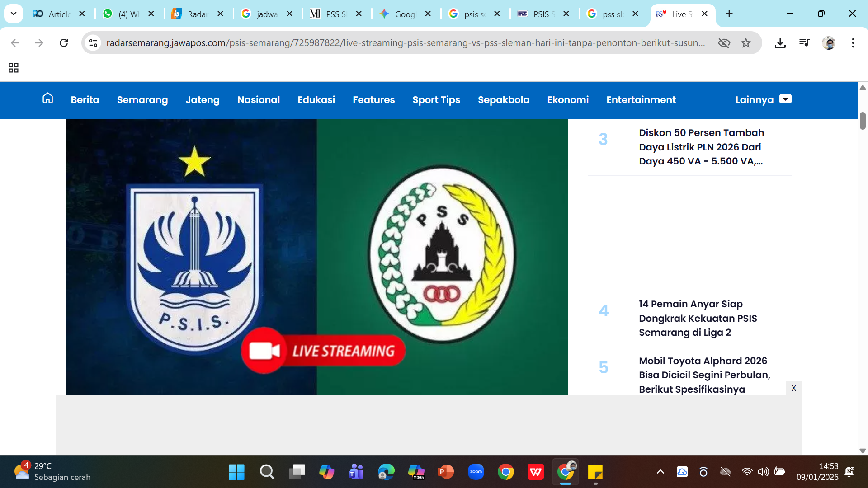Close the WhatsApp tab
Screen dimensions: 868x488
click(x=151, y=14)
